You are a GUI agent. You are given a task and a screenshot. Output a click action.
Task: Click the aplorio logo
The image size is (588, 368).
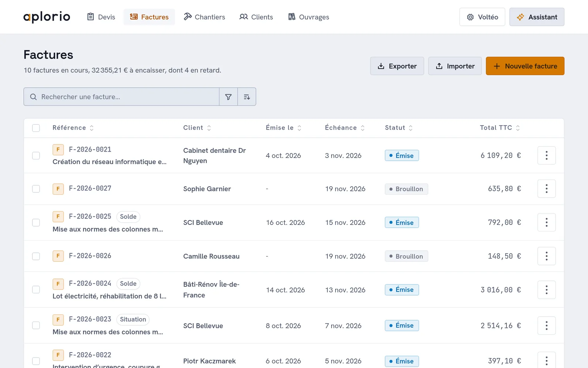pos(47,17)
